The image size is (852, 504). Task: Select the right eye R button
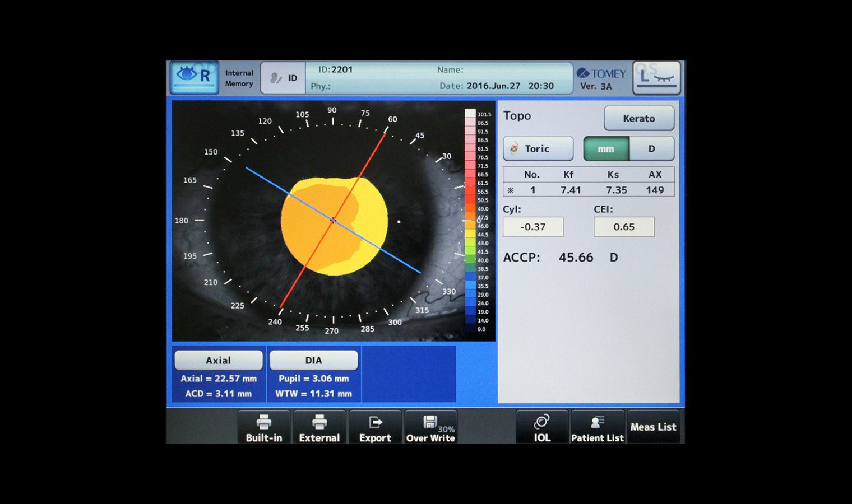coord(194,77)
